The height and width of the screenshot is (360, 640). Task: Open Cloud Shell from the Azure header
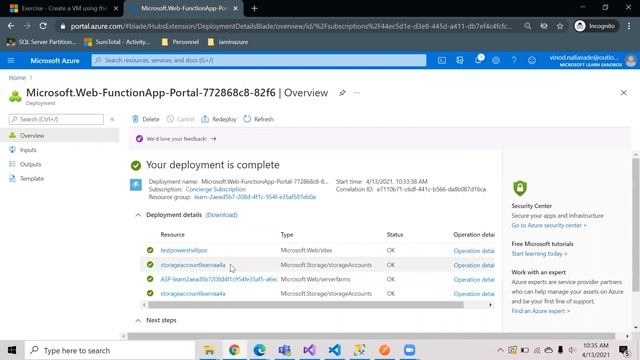click(442, 60)
